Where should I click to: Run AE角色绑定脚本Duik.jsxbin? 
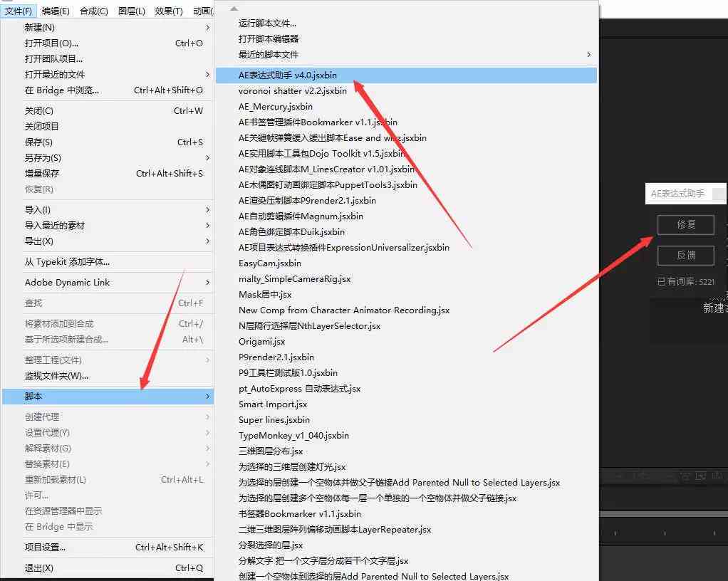click(x=406, y=232)
